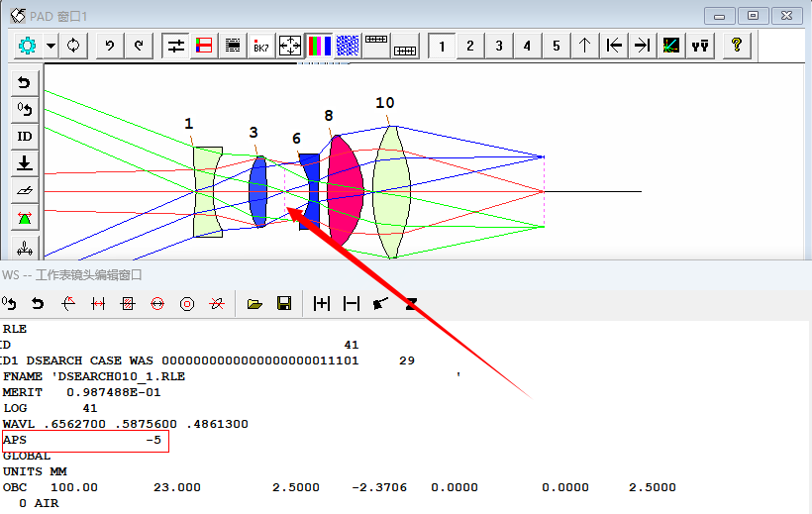
Task: Click the circular refresh arrows icon
Action: (73, 46)
